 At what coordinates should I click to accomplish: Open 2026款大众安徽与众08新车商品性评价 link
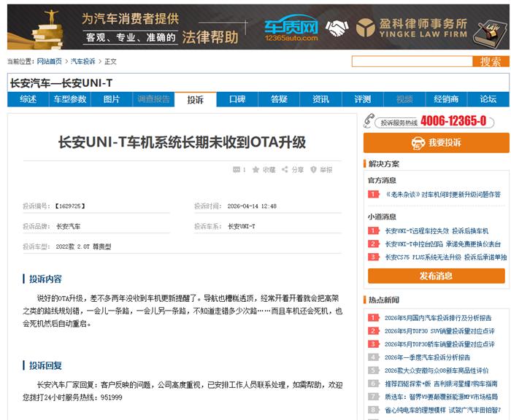[437, 370]
